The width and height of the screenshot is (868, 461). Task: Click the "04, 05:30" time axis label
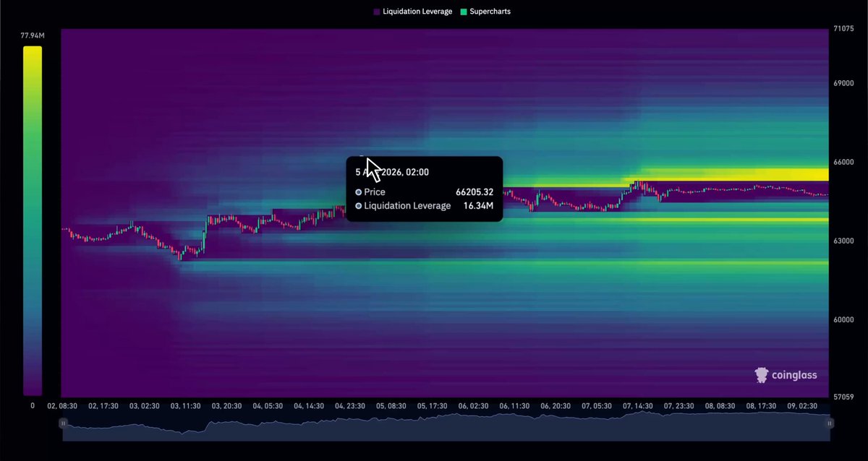click(x=269, y=406)
